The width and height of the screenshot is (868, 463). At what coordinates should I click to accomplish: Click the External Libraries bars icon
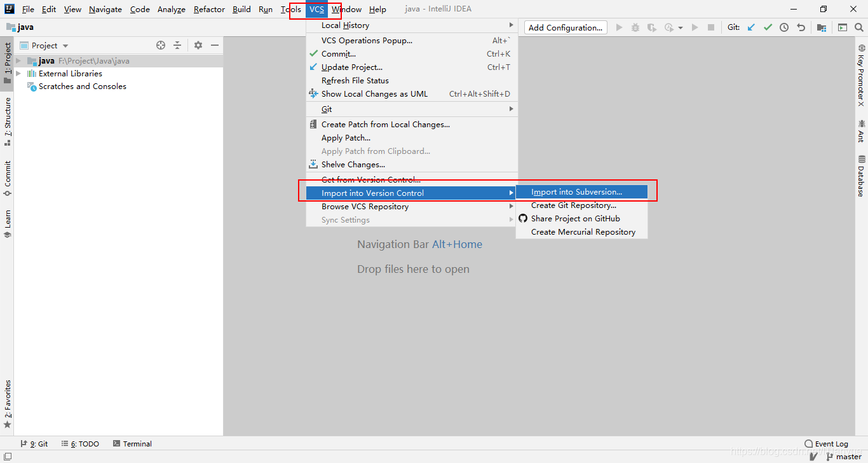click(x=32, y=73)
